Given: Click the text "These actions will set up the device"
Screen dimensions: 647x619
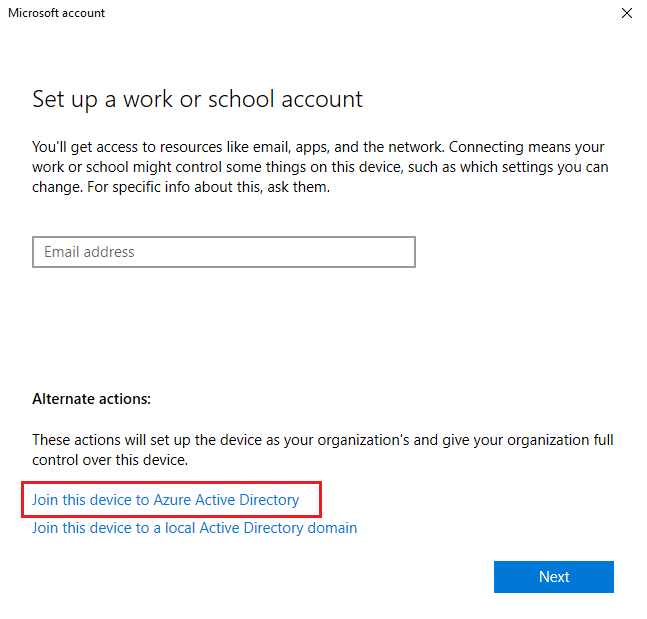Looking at the screenshot, I should pos(323,450).
